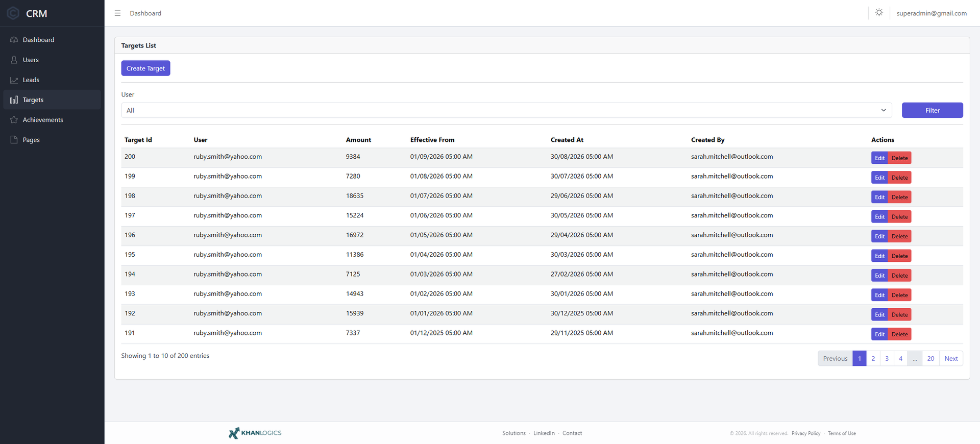The width and height of the screenshot is (980, 444).
Task: Apply the Filter button
Action: [932, 110]
